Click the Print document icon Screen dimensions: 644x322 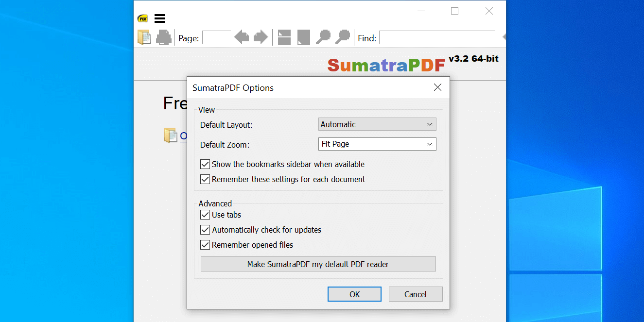pos(164,37)
